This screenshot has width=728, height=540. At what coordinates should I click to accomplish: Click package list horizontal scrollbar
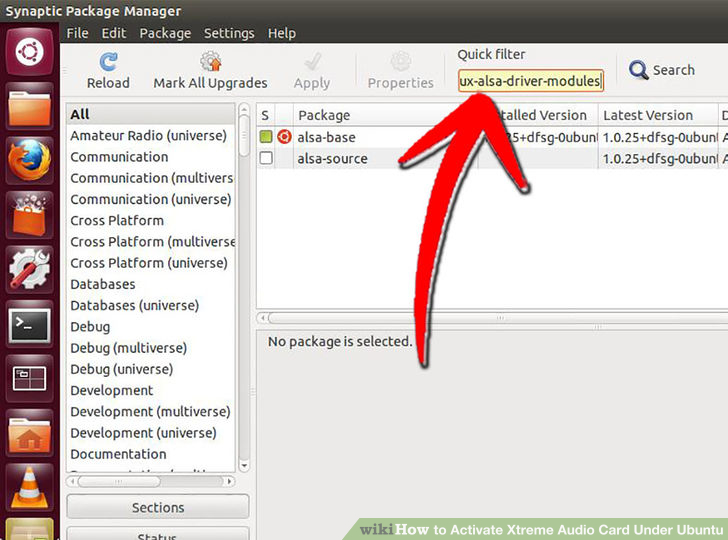click(x=499, y=318)
